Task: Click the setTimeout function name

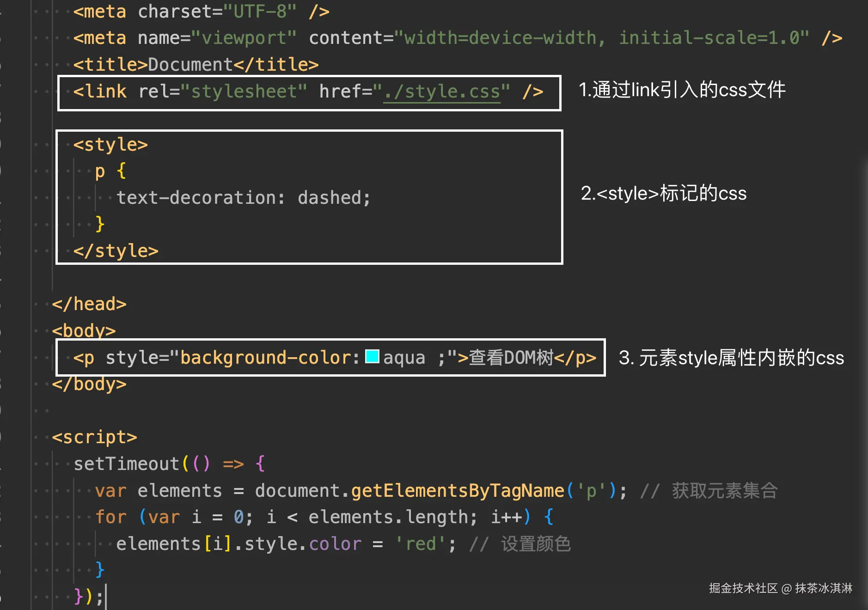Action: [x=127, y=464]
